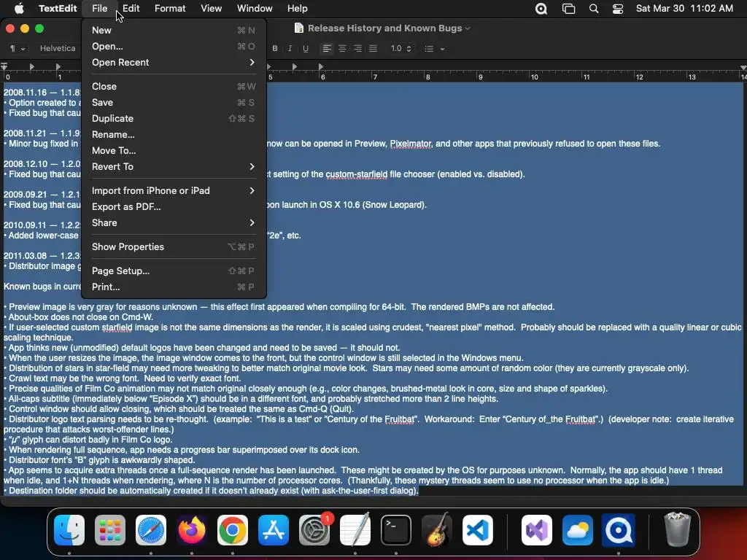The width and height of the screenshot is (747, 560).
Task: Click the ruler mark labeled 10
Action: [x=535, y=77]
